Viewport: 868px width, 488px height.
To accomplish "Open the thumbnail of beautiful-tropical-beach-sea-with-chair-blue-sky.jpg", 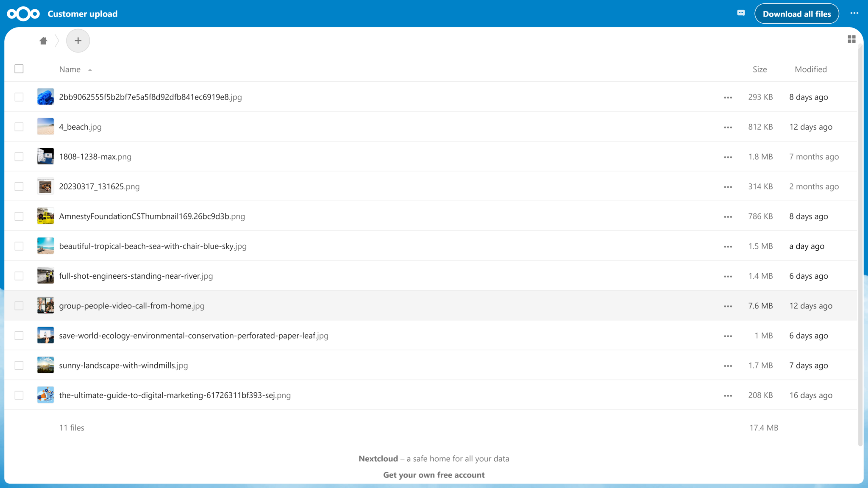I will [45, 246].
